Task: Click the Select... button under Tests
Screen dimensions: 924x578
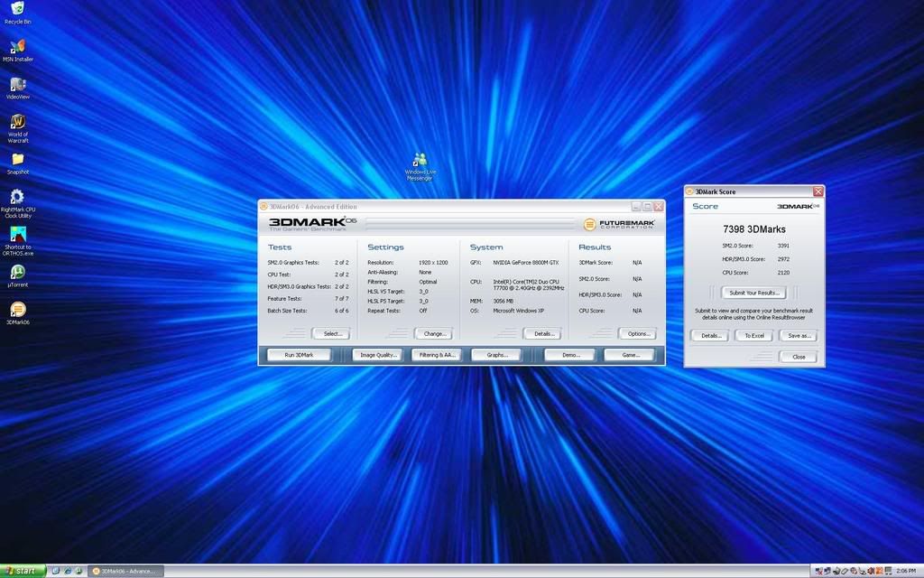Action: pyautogui.click(x=332, y=334)
